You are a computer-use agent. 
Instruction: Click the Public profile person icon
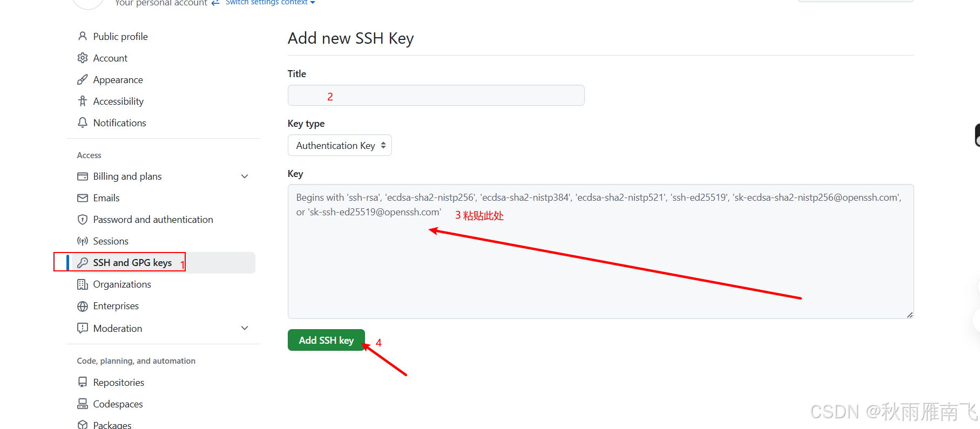click(x=83, y=36)
